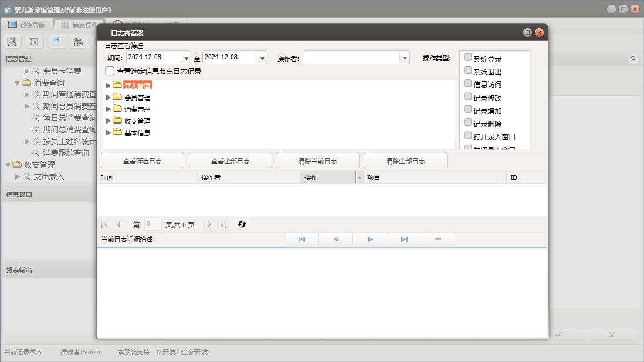Screen dimensions: 644x362
Task: Go to the next log record
Action: [x=370, y=240]
